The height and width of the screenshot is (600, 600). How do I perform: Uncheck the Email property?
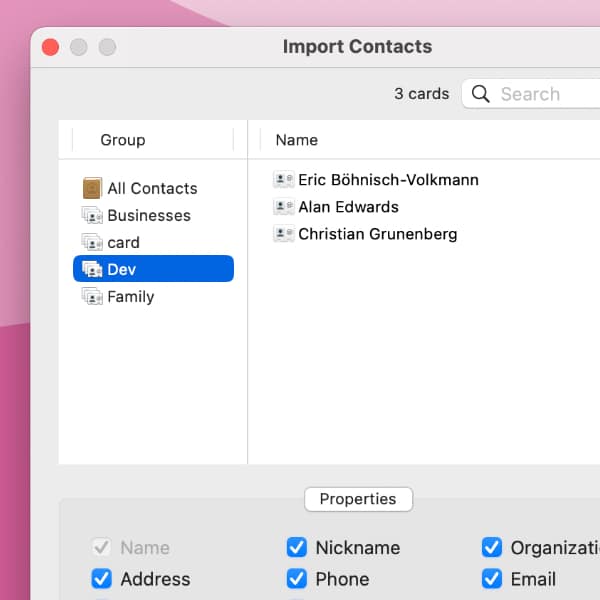coord(492,579)
